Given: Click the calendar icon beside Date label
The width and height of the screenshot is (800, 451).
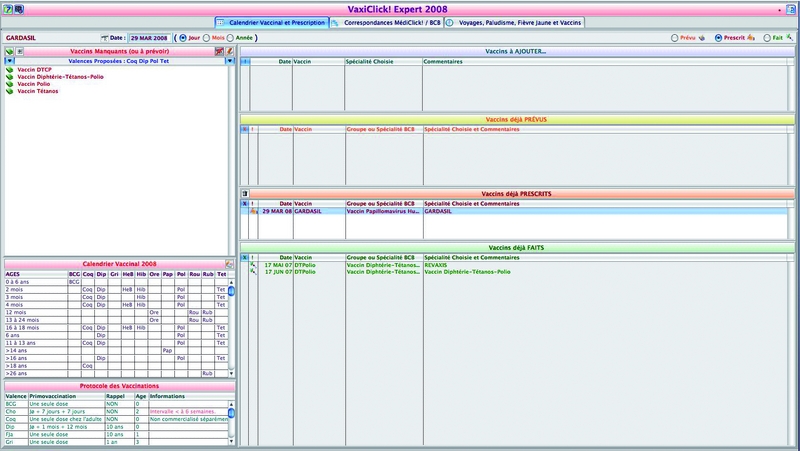Looking at the screenshot, I should coord(103,38).
